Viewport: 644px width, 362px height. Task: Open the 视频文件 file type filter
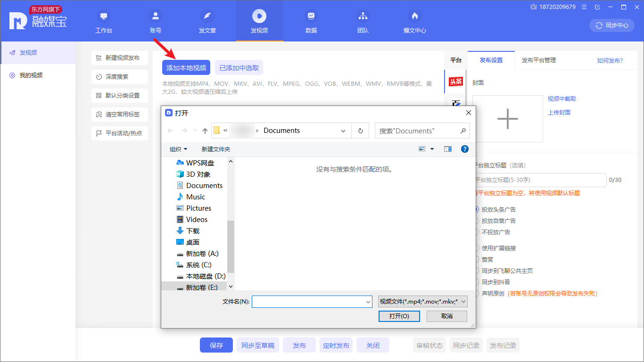point(423,302)
